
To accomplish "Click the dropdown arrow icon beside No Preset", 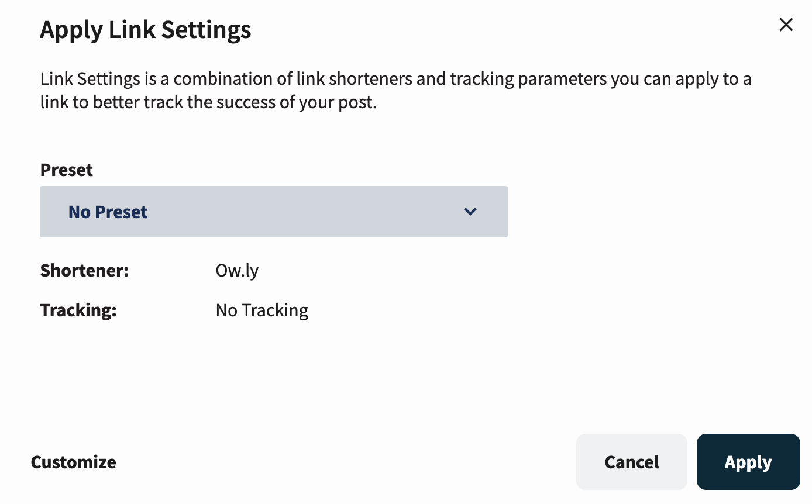I will tap(470, 212).
